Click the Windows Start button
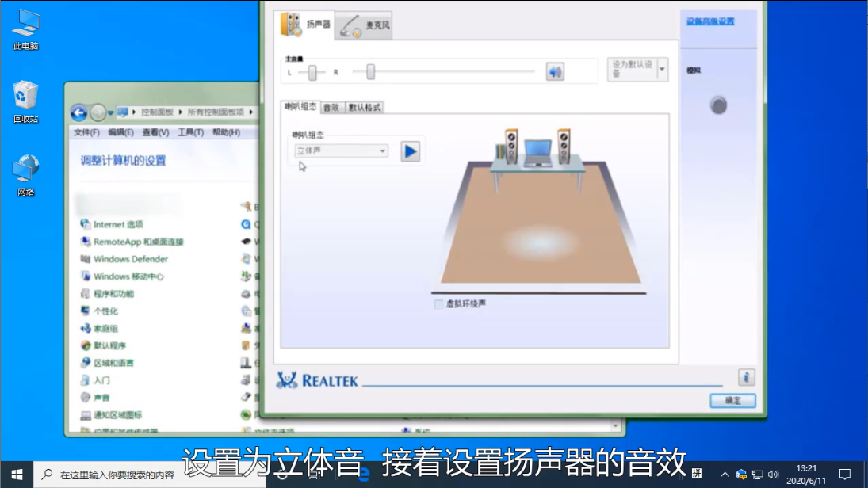The width and height of the screenshot is (868, 488). click(17, 475)
